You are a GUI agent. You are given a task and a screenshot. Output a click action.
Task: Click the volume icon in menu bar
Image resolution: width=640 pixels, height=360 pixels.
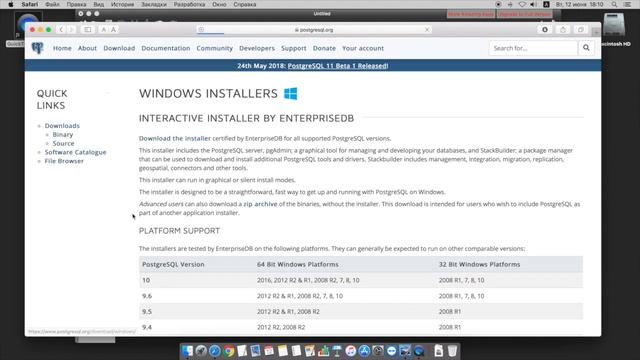[533, 4]
